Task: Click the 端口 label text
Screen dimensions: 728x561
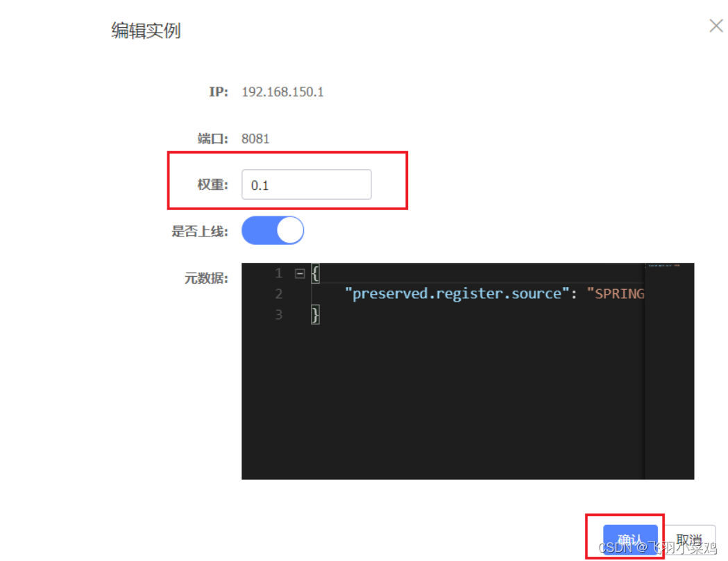Action: point(212,139)
